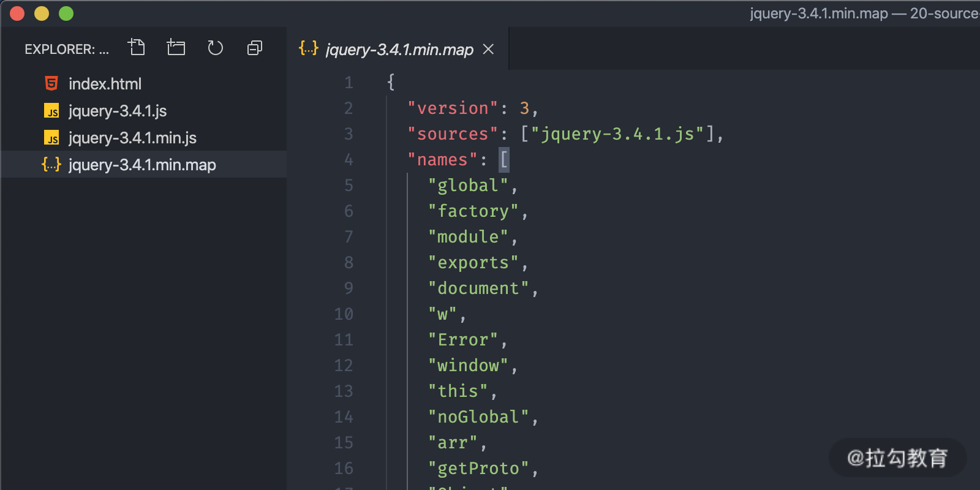The width and height of the screenshot is (980, 490).
Task: Click line number 1 in the gutter
Action: pyautogui.click(x=349, y=82)
